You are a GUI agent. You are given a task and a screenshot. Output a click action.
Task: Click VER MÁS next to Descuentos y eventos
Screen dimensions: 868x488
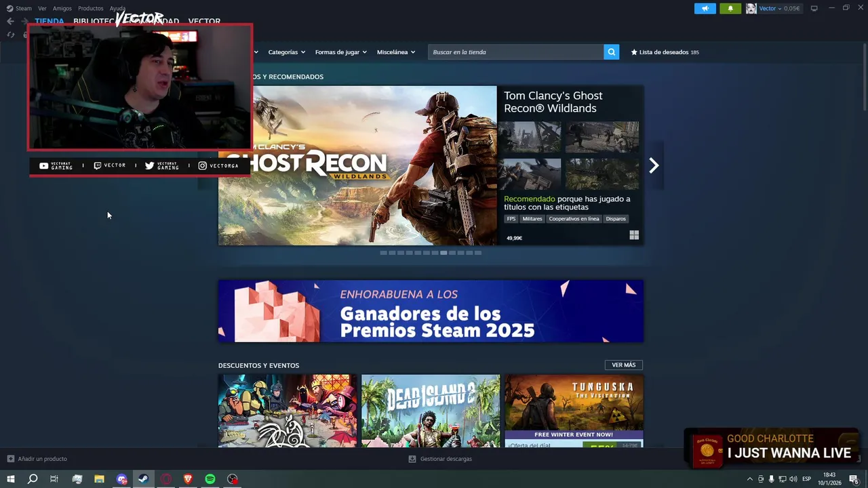click(x=623, y=365)
